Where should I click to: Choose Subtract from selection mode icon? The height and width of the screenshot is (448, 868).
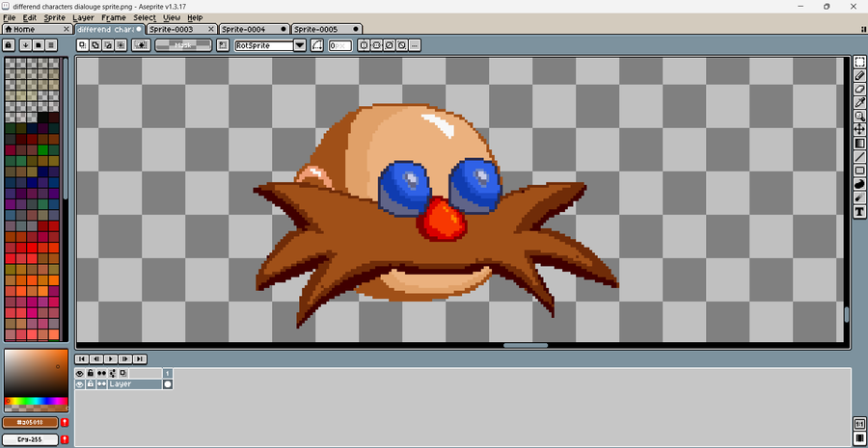point(108,45)
